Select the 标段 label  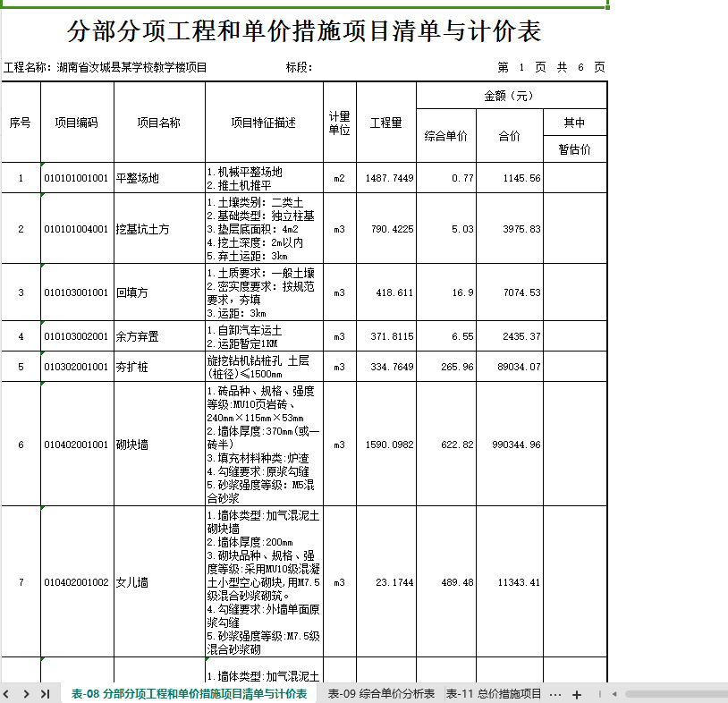[299, 67]
